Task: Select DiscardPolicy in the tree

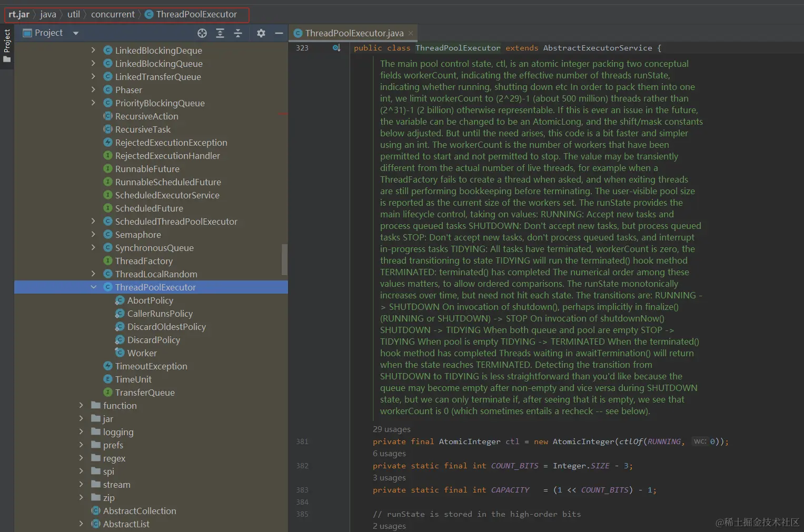Action: [x=154, y=340]
